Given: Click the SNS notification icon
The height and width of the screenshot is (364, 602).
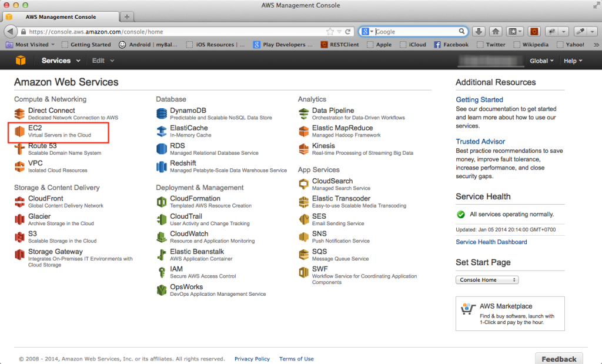Looking at the screenshot, I should pyautogui.click(x=304, y=238).
